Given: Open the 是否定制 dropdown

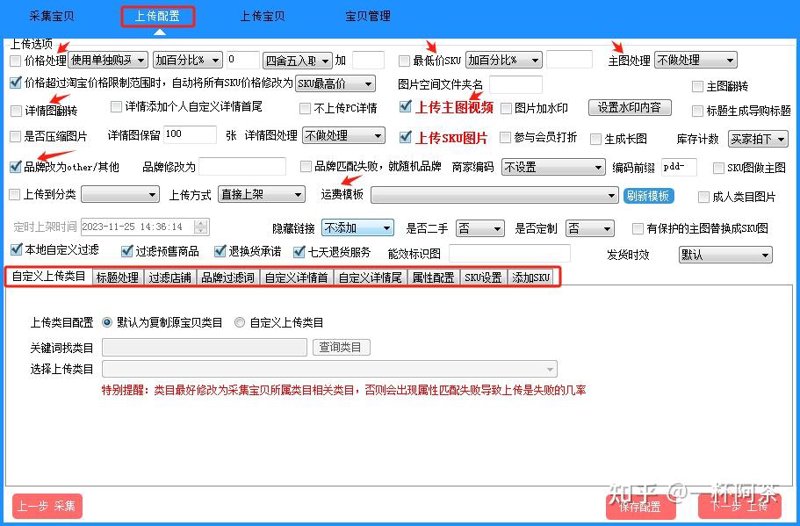Looking at the screenshot, I should (590, 228).
